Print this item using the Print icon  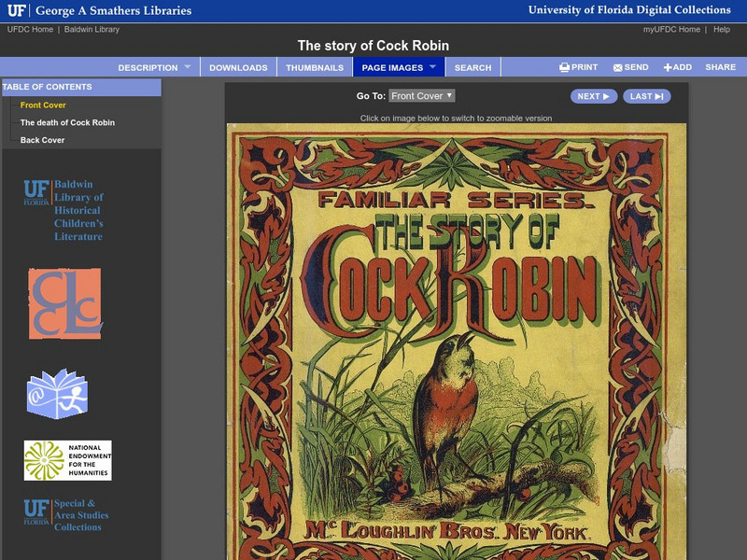click(x=579, y=67)
